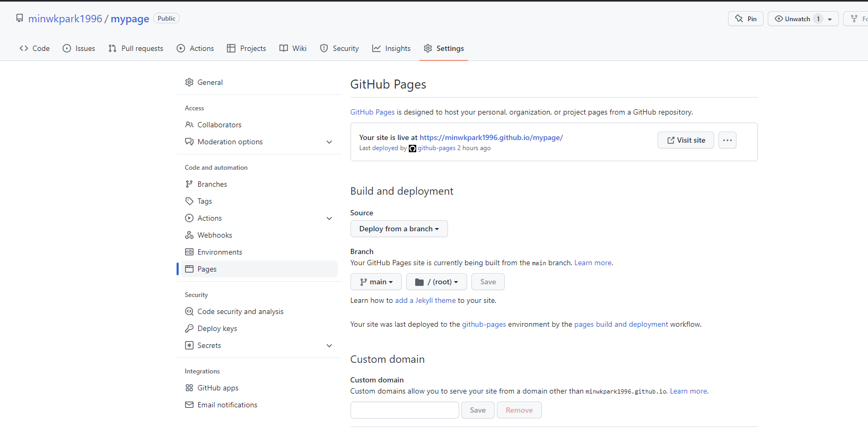Click Learn more link in Custom domain section
Image resolution: width=868 pixels, height=436 pixels.
688,391
